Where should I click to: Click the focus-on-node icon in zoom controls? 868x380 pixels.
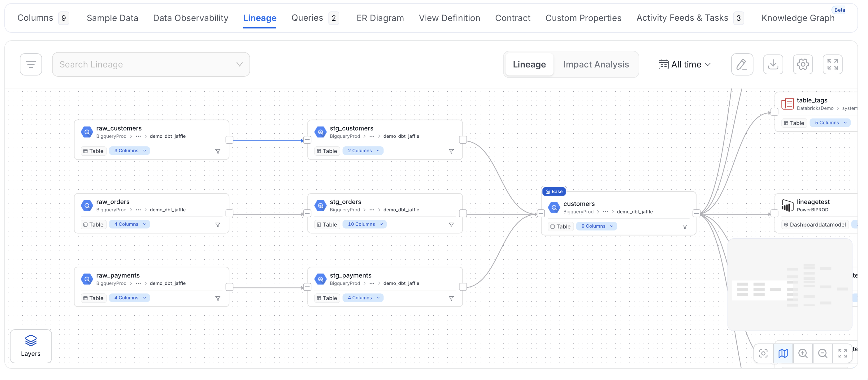[764, 353]
